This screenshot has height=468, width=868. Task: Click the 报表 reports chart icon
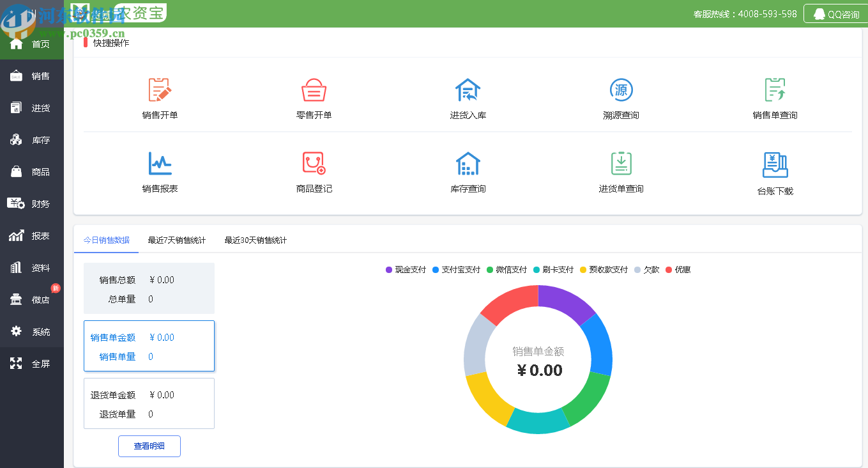[16, 235]
